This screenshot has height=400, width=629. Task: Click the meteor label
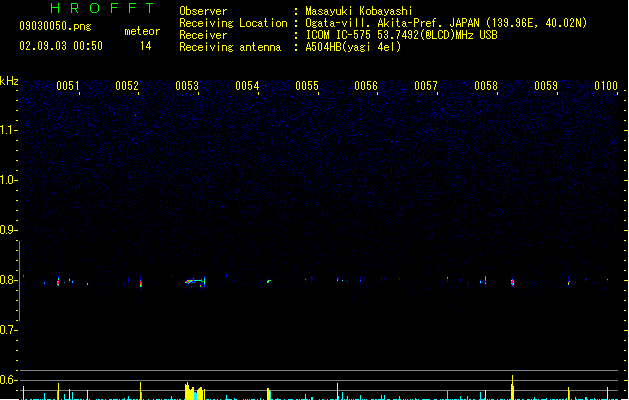tap(142, 31)
